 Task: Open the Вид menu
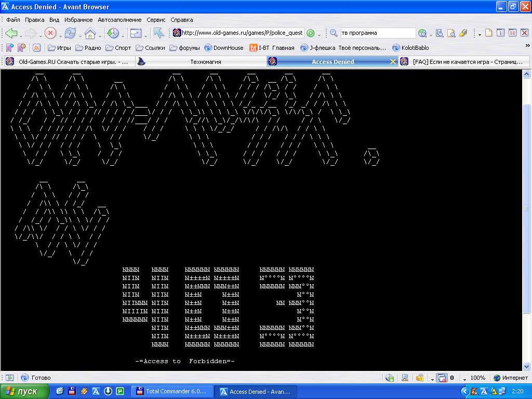54,20
